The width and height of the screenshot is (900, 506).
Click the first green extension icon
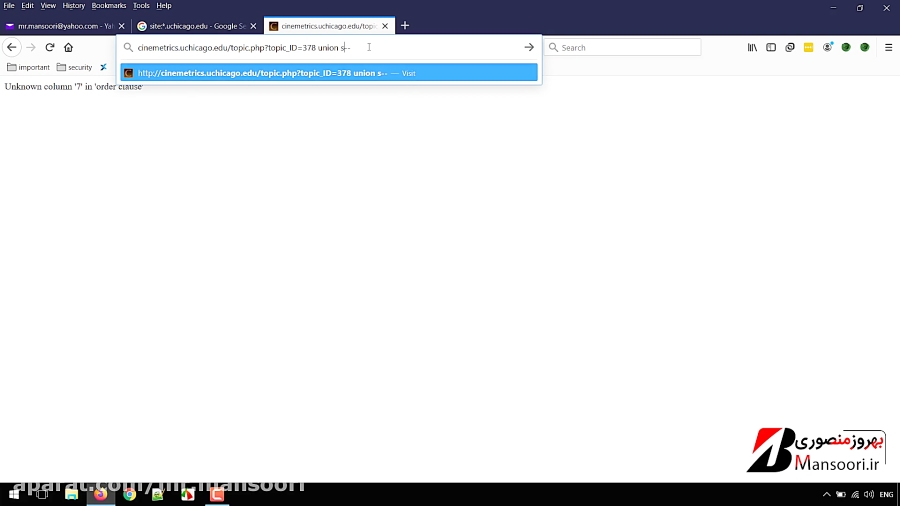[x=846, y=48]
